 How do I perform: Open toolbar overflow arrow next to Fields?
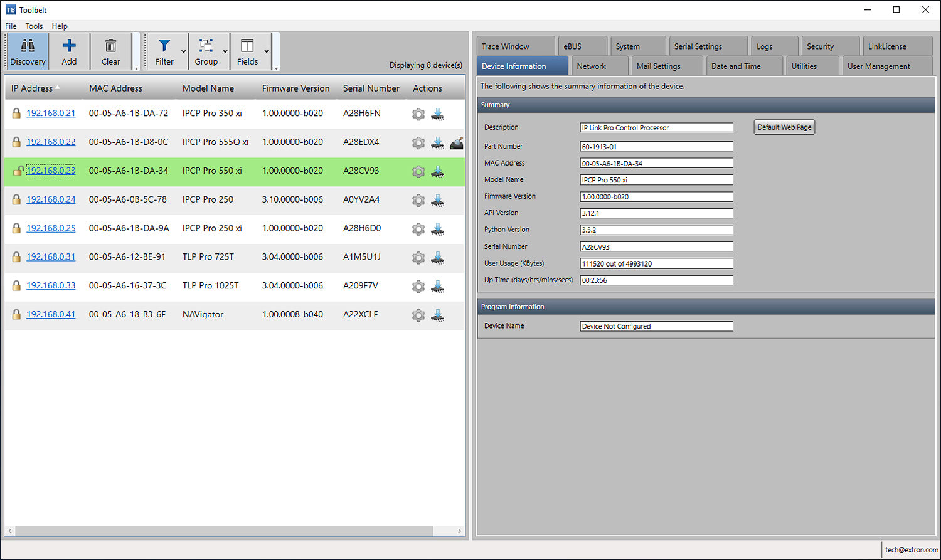[276, 67]
